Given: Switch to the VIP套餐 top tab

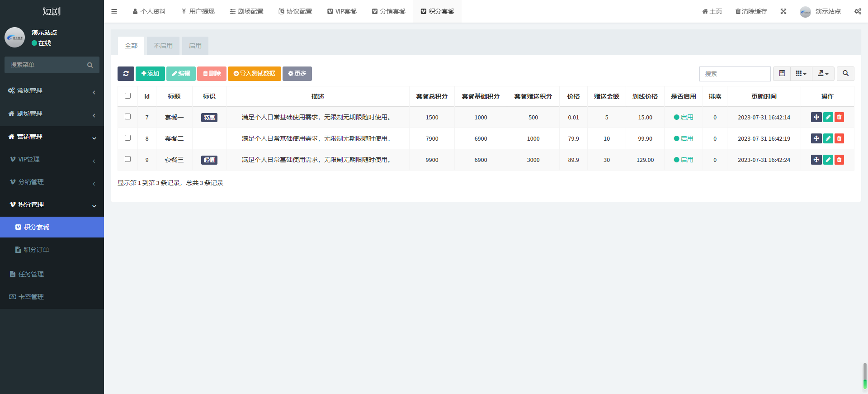Looking at the screenshot, I should point(342,11).
